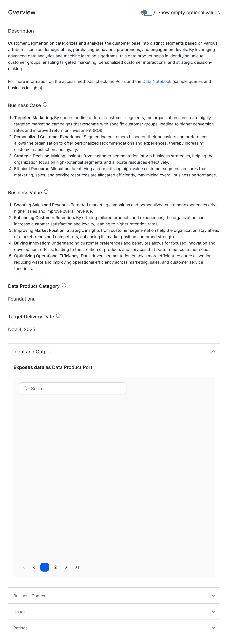Go to next page of ports
228x644 pixels.
point(66,567)
